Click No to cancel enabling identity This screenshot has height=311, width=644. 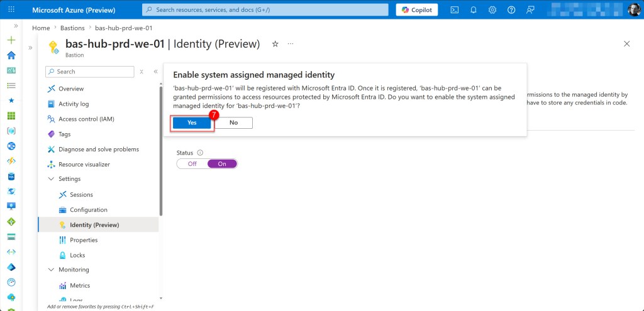[233, 123]
